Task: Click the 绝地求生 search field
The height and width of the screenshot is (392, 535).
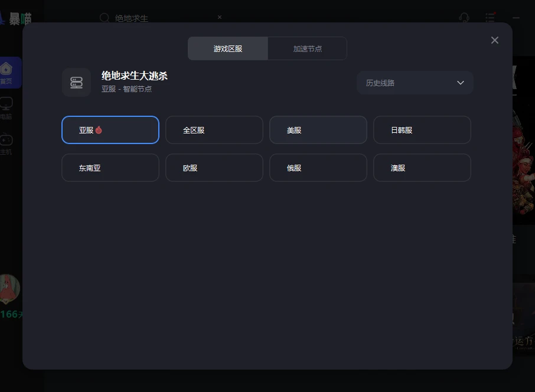Action: click(161, 18)
